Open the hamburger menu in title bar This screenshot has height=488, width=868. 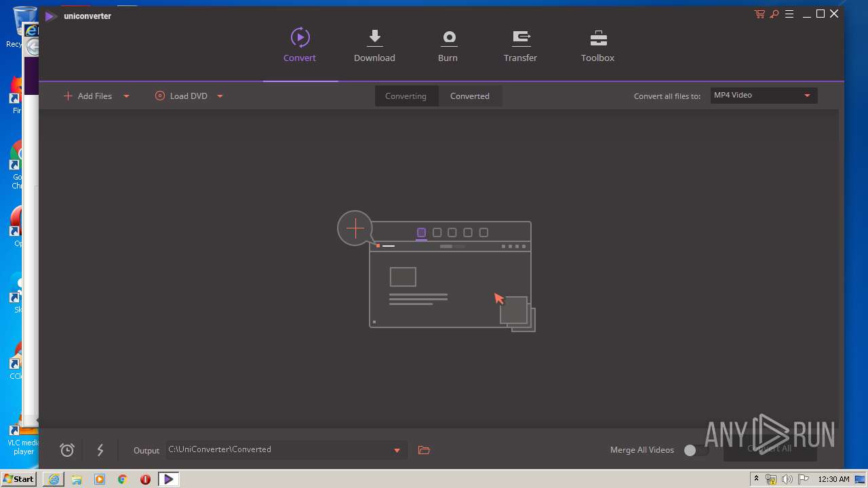click(x=789, y=14)
